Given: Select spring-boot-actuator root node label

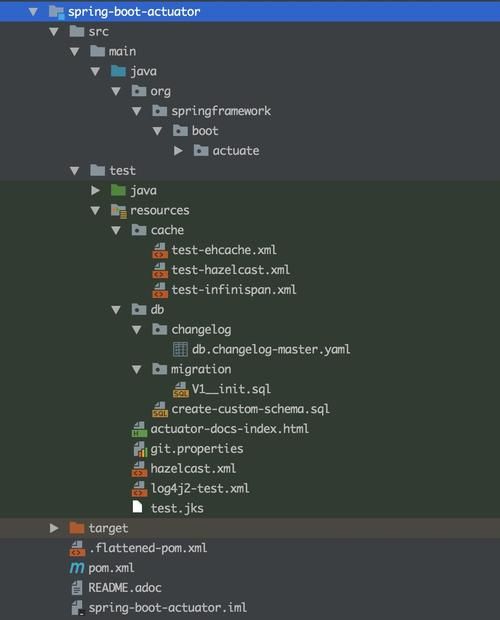Looking at the screenshot, I should pos(134,12).
